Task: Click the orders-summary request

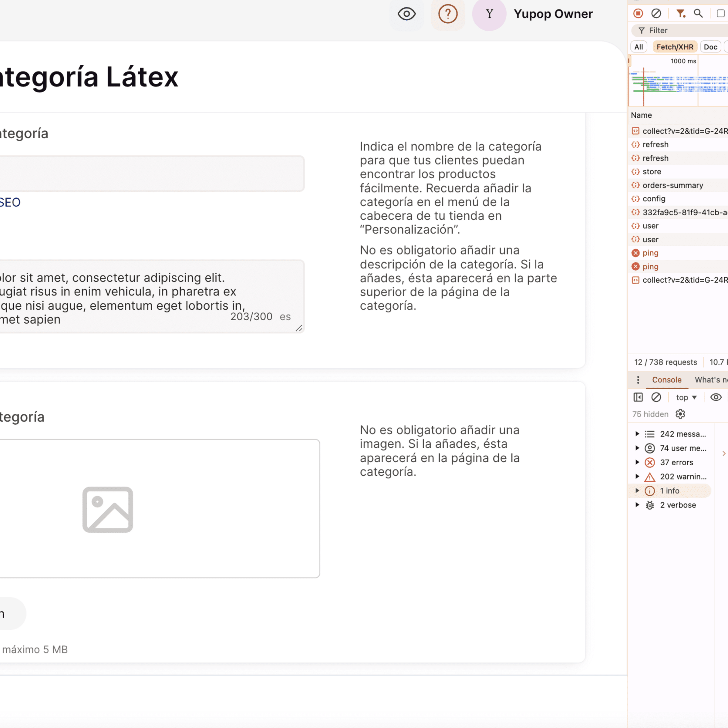Action: tap(672, 185)
